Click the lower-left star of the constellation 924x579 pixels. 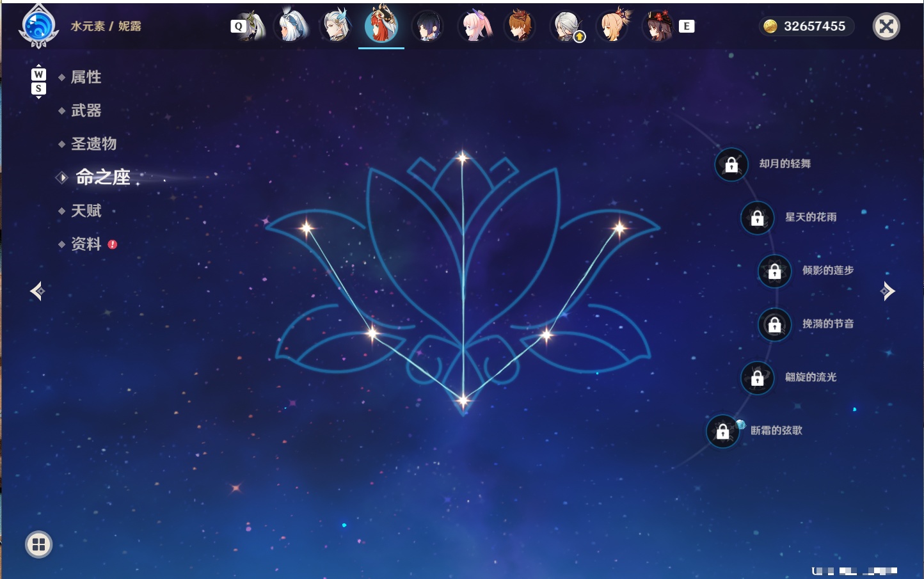tap(372, 333)
